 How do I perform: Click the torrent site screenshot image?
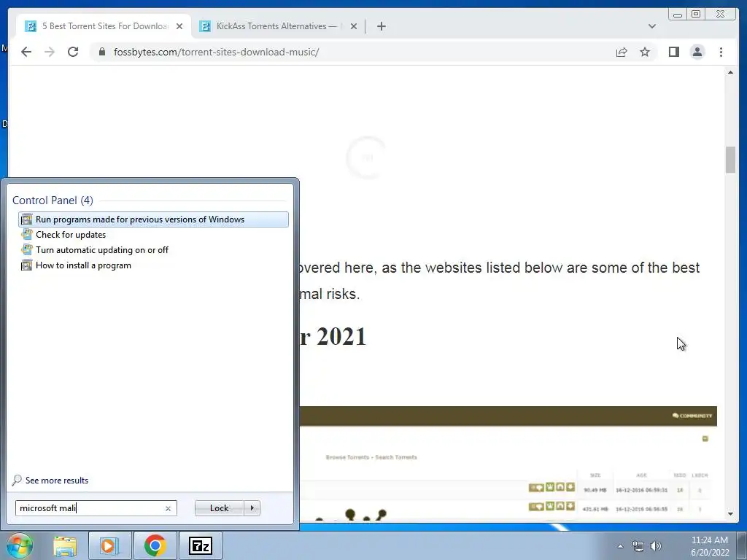coord(508,463)
